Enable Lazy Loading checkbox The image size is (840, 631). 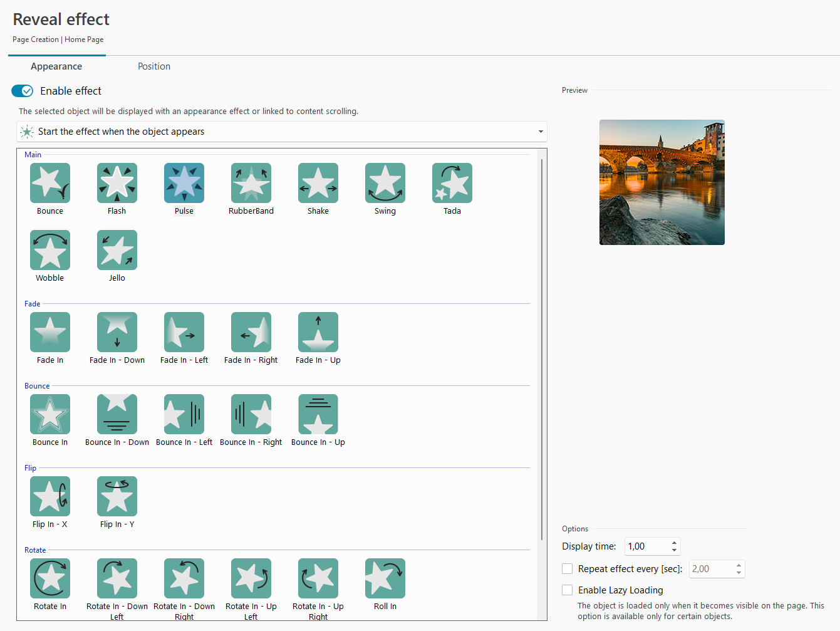[568, 590]
